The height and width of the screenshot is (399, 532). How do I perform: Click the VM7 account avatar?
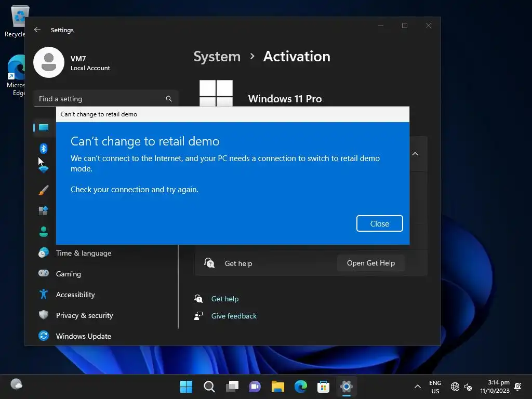pyautogui.click(x=49, y=62)
